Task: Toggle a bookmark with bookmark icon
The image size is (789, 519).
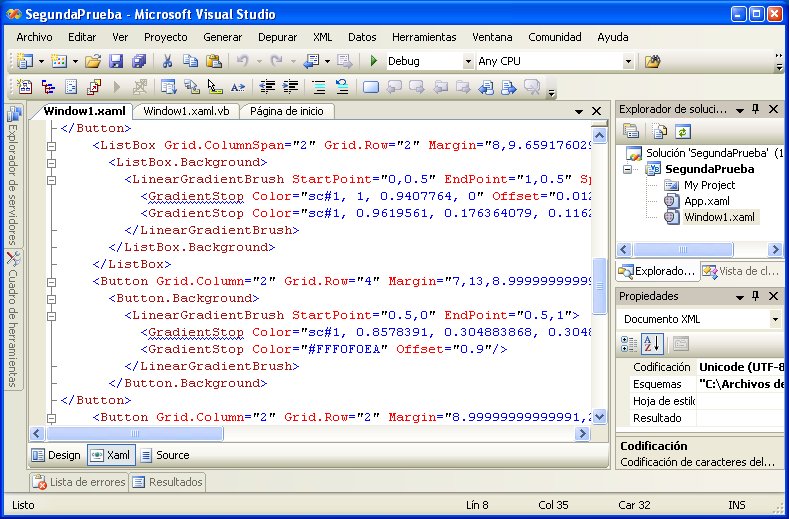Action: pos(371,87)
